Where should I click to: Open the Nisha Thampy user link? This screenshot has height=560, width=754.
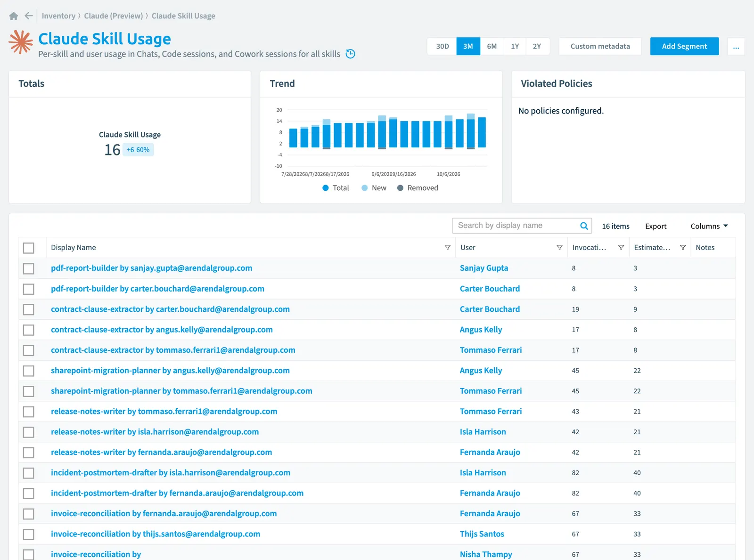point(486,554)
